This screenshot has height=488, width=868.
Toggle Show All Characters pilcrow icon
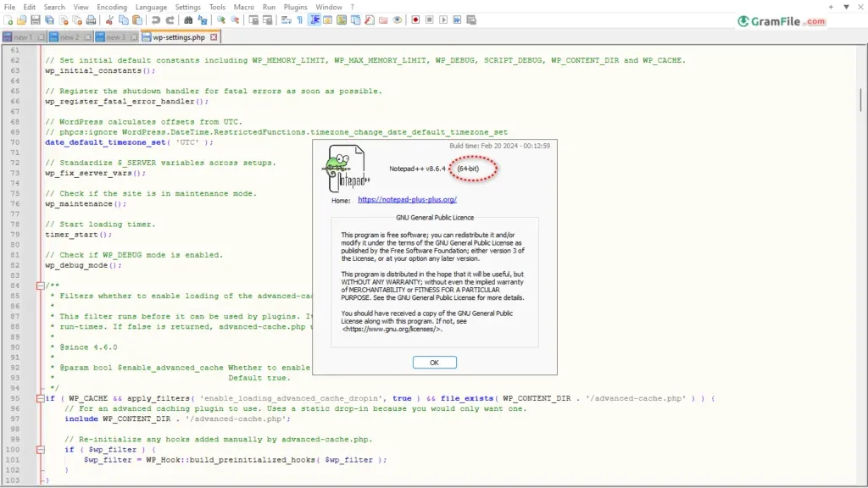click(x=300, y=20)
